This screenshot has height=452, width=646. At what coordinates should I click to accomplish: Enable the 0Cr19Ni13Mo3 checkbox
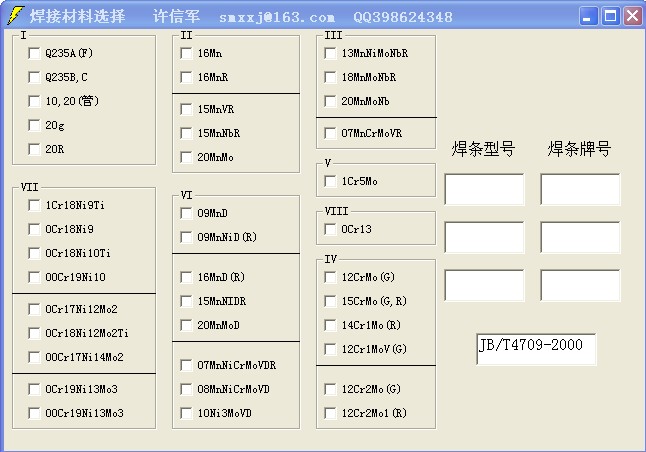click(34, 389)
